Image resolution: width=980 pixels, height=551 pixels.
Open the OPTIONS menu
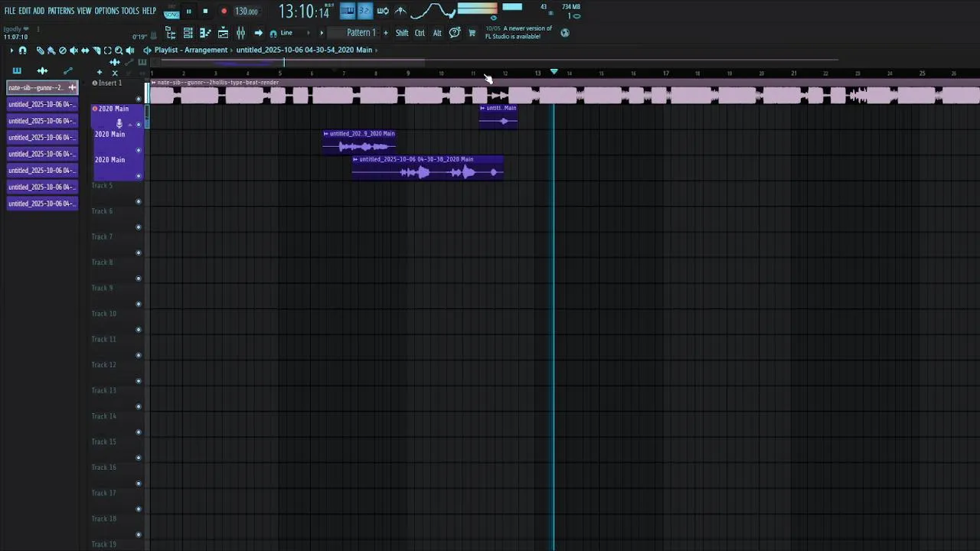[x=106, y=11]
